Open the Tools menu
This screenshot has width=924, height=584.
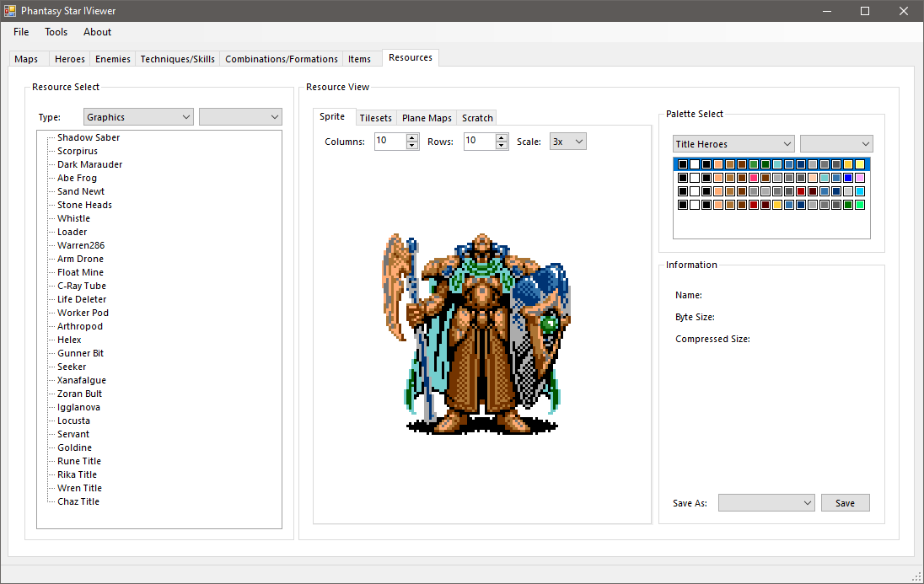click(x=56, y=32)
